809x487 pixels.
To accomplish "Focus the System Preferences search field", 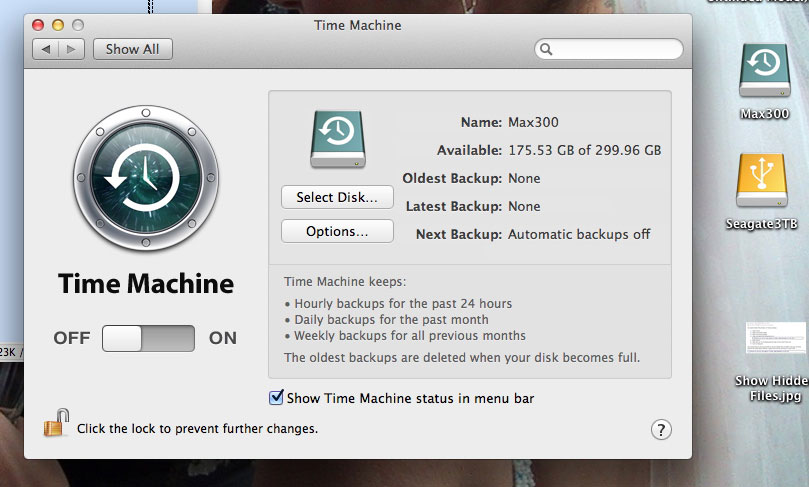I will click(609, 49).
